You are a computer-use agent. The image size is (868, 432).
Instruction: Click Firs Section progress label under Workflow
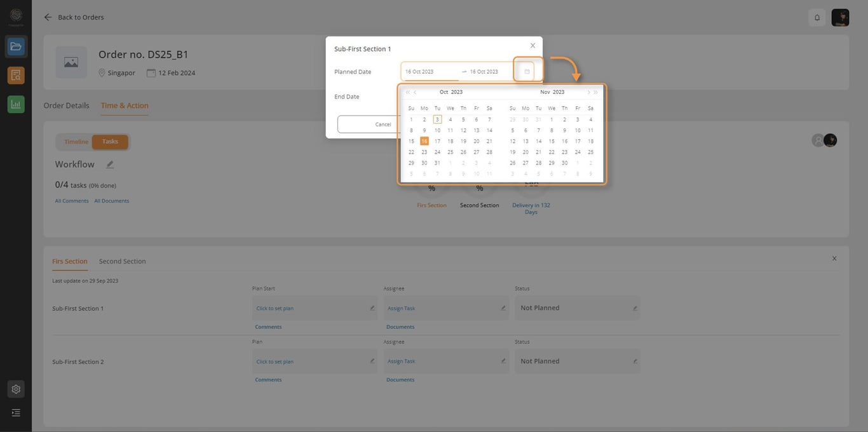click(432, 205)
